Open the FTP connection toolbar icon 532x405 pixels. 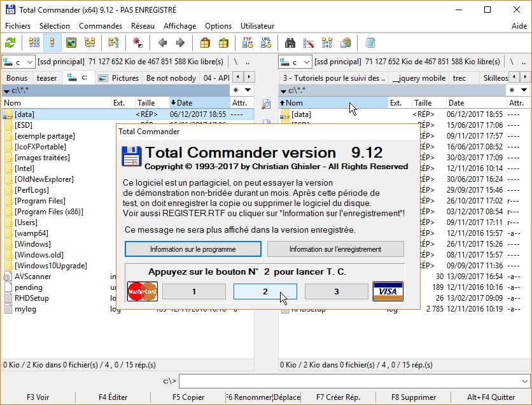point(248,43)
